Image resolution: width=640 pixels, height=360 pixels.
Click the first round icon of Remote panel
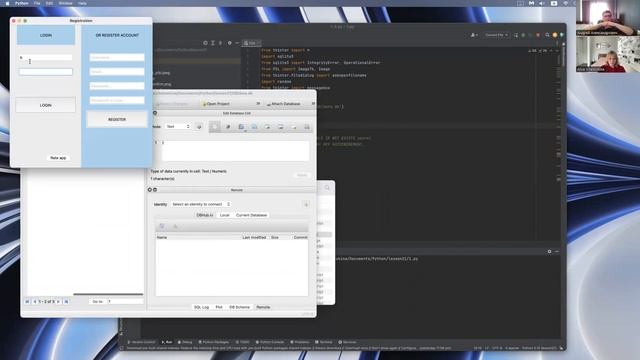149,190
